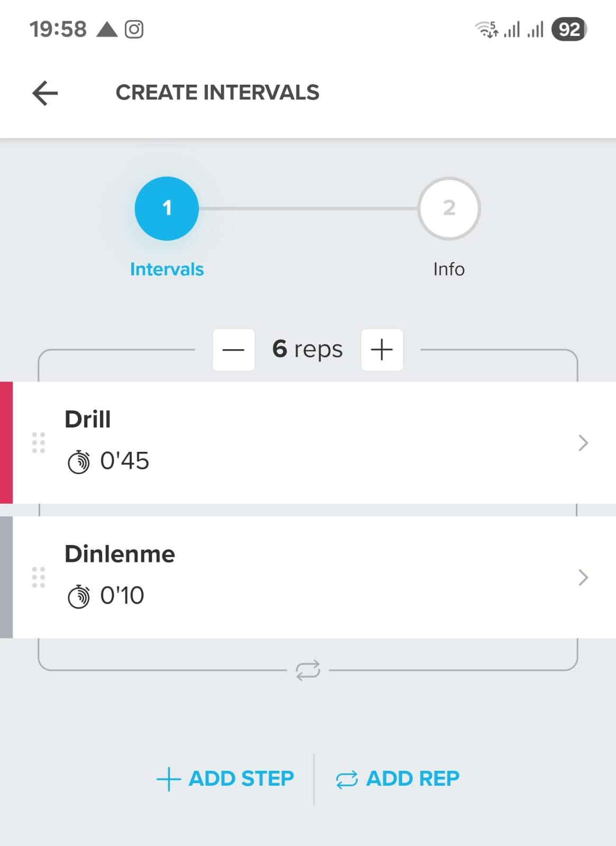
Task: Select the Drill step title
Action: [x=88, y=419]
